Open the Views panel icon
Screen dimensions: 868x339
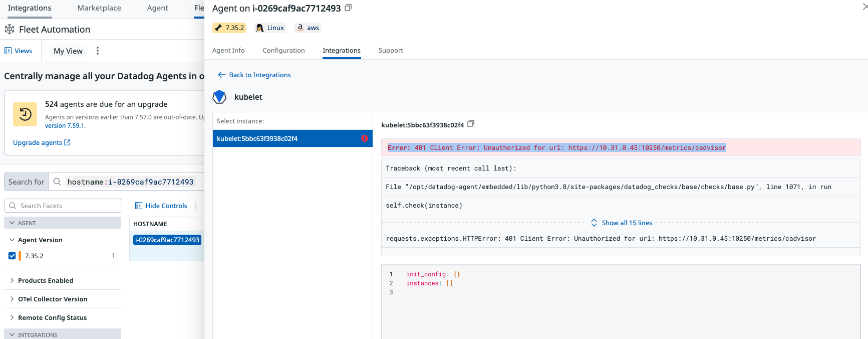(x=8, y=51)
